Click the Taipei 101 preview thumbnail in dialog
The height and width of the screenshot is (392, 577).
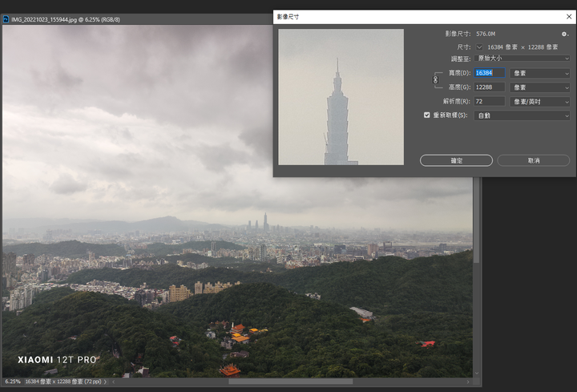point(341,97)
